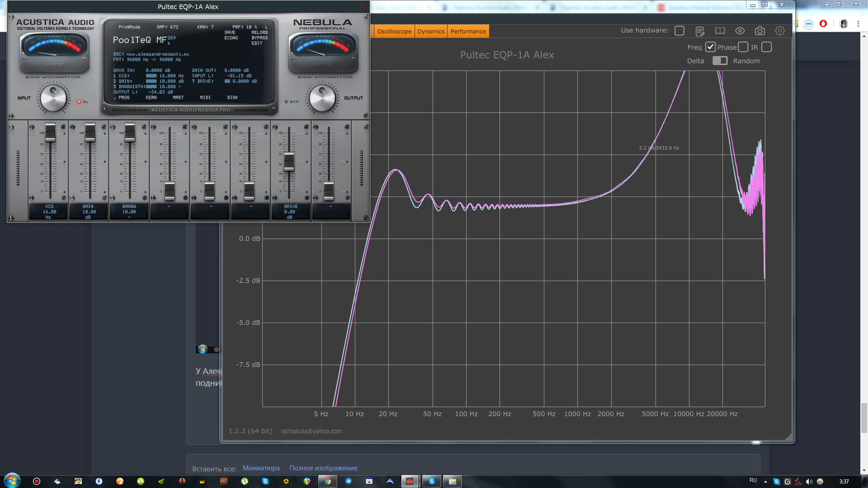
Task: Open Google Chrome from the taskbar
Action: coord(328,481)
